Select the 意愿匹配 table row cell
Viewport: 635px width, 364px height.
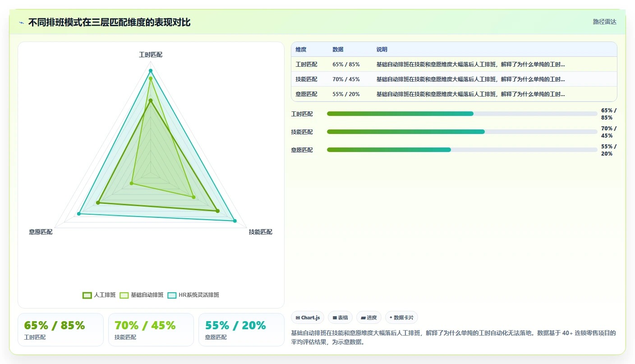307,94
